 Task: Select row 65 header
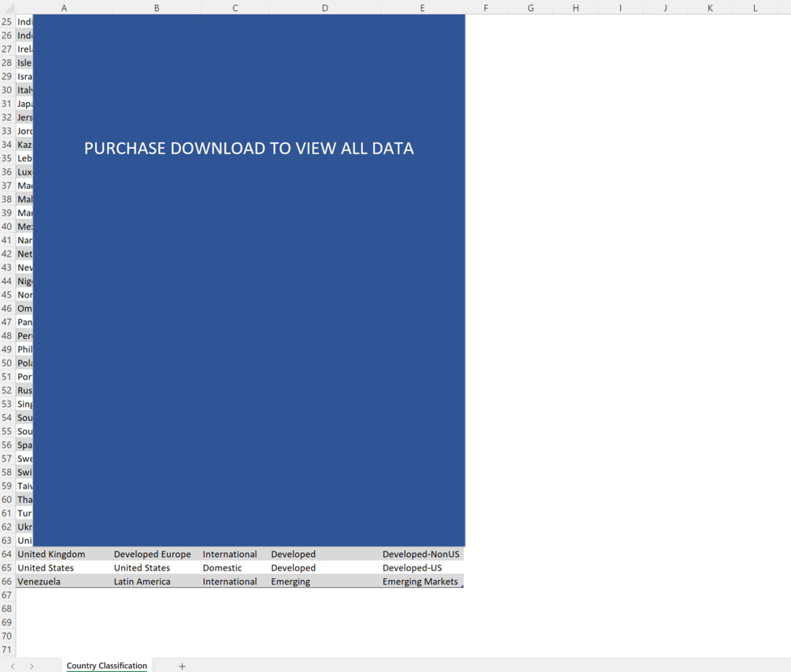pyautogui.click(x=7, y=567)
